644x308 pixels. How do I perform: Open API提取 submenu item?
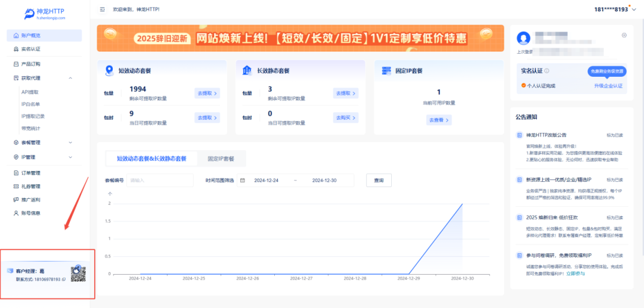pos(30,92)
